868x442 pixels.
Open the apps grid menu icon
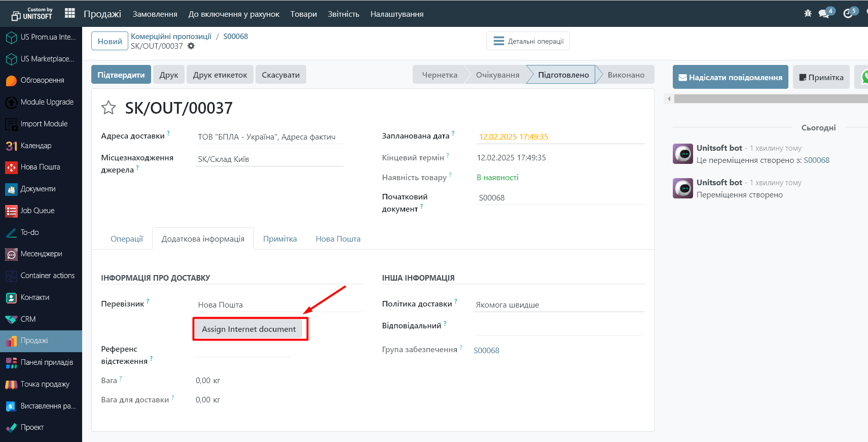(x=70, y=14)
